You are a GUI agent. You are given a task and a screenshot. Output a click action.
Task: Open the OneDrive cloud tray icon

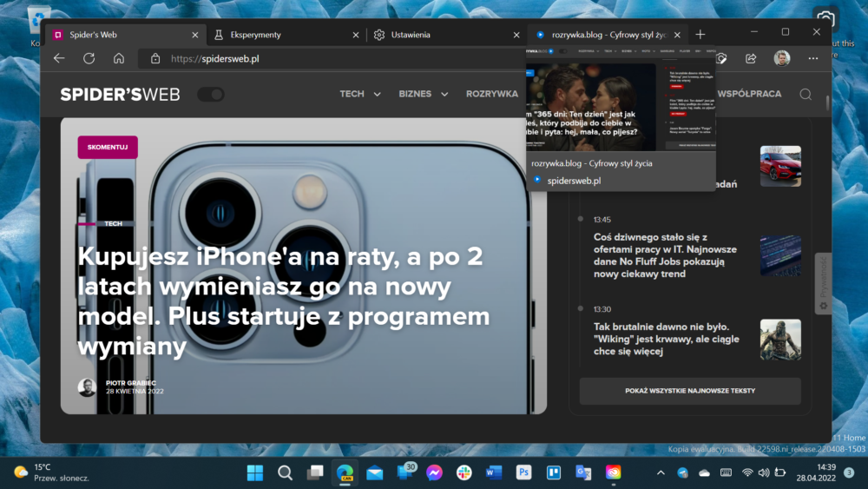[x=704, y=473]
